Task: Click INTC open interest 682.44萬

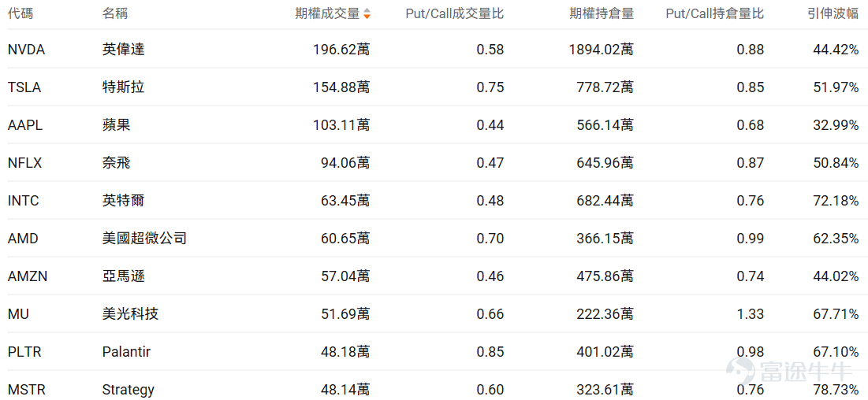Action: pos(605,200)
